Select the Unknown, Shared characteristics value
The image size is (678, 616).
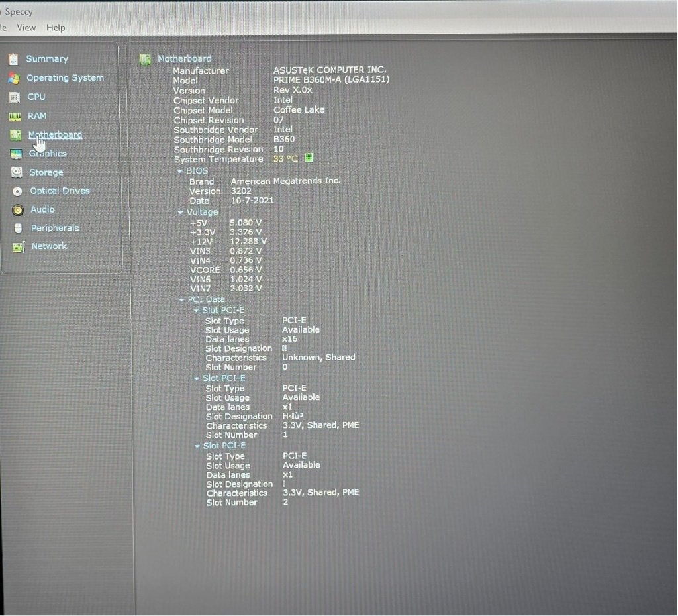pos(318,357)
